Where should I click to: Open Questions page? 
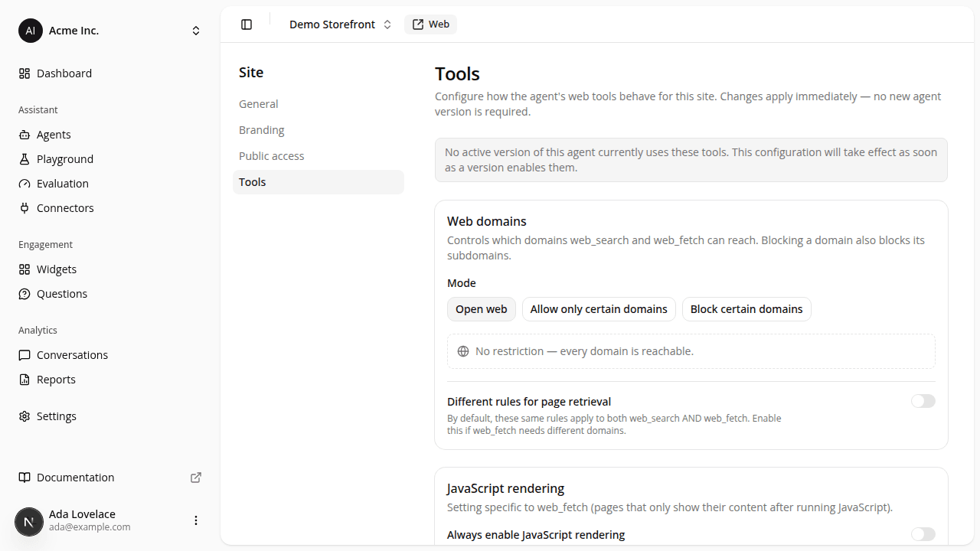[110, 294]
